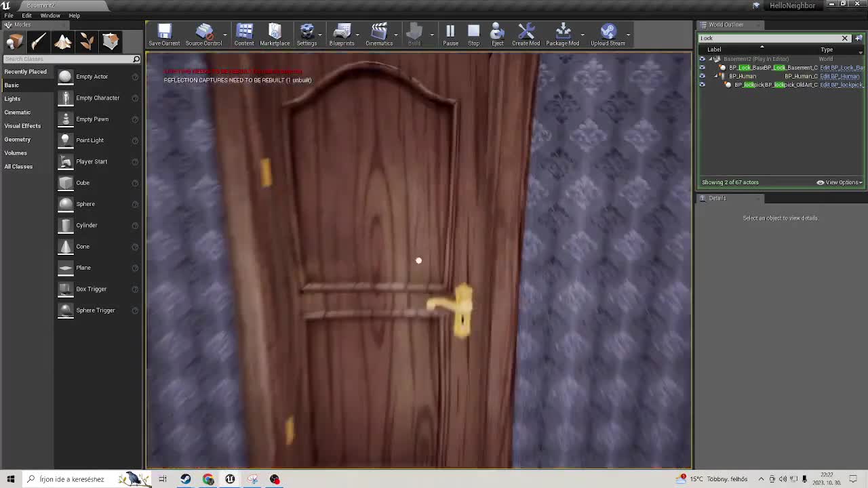Image resolution: width=868 pixels, height=488 pixels.
Task: Pause the running simulation
Action: coord(450,35)
